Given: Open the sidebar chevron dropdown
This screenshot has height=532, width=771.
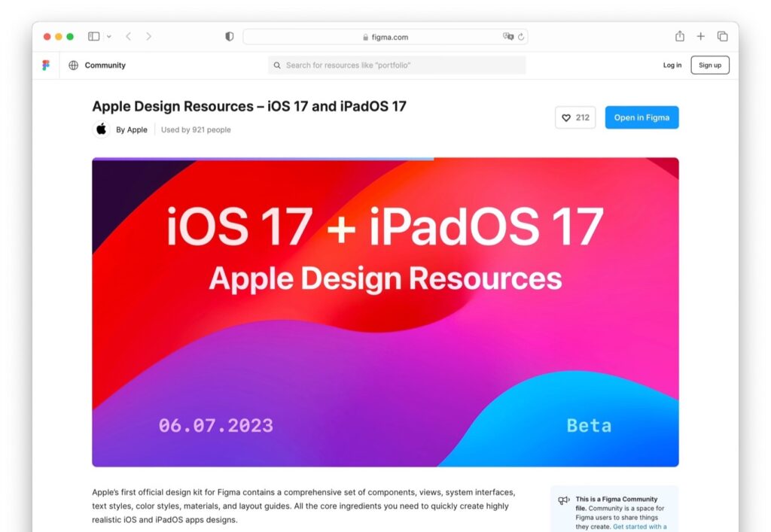Looking at the screenshot, I should tap(108, 36).
